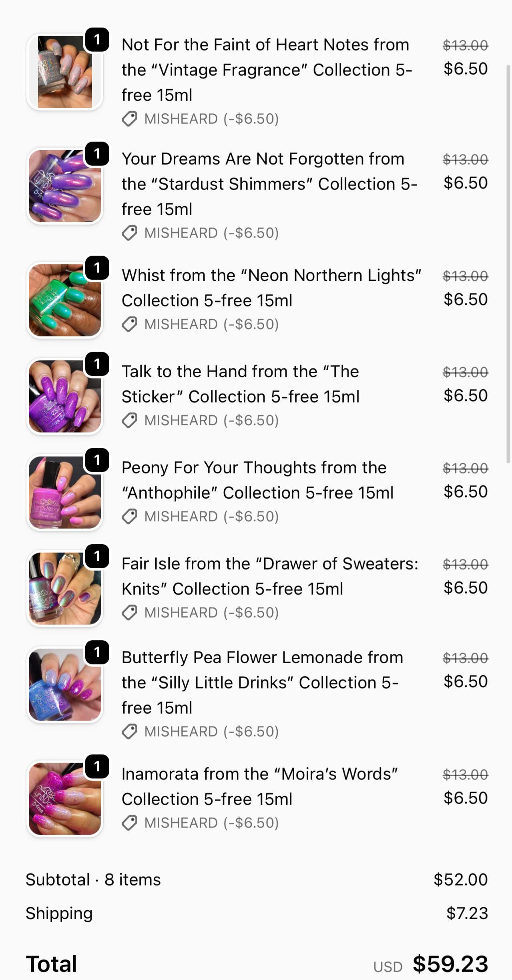Open the Fair Isle polish thumbnail
Image resolution: width=512 pixels, height=980 pixels.
pyautogui.click(x=64, y=589)
